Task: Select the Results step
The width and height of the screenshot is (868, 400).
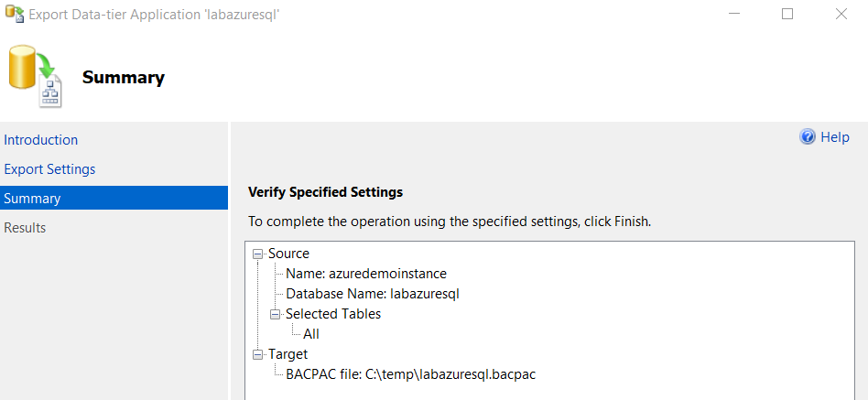Action: 25,228
